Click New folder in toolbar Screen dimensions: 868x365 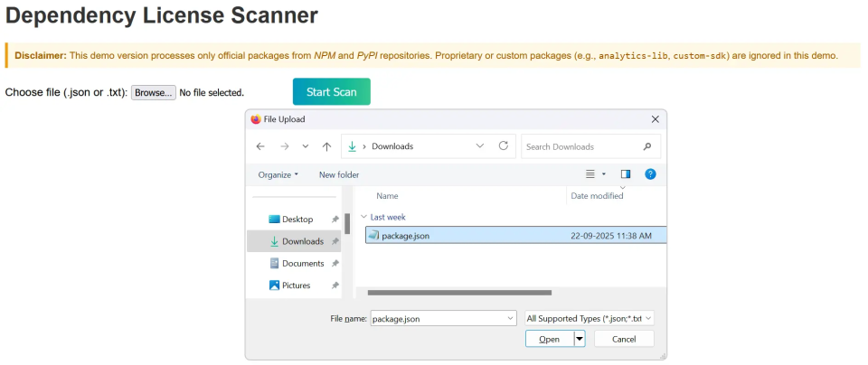point(339,174)
